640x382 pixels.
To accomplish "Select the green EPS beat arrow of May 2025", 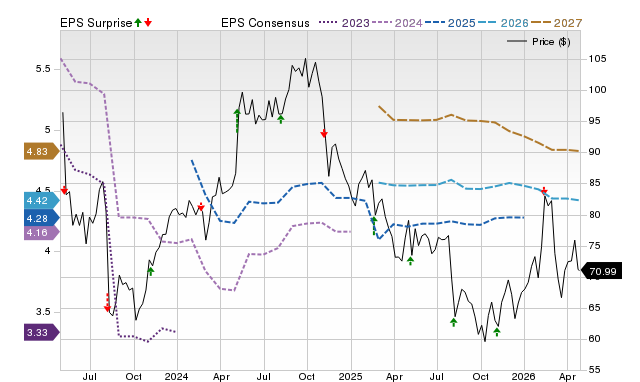I will (410, 261).
